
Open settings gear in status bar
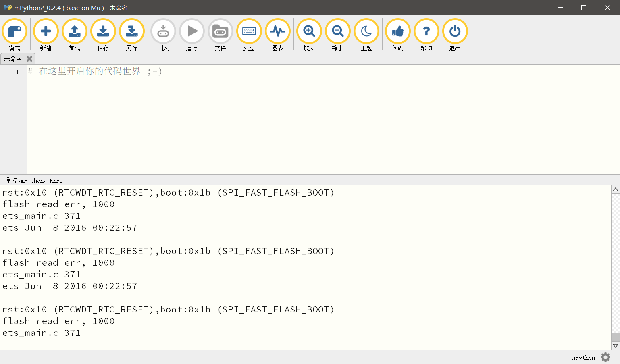(605, 357)
